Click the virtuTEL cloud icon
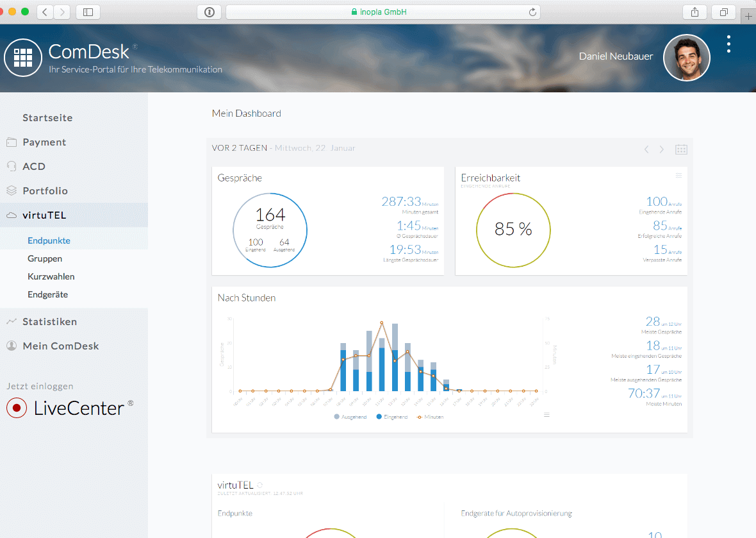 coord(12,215)
